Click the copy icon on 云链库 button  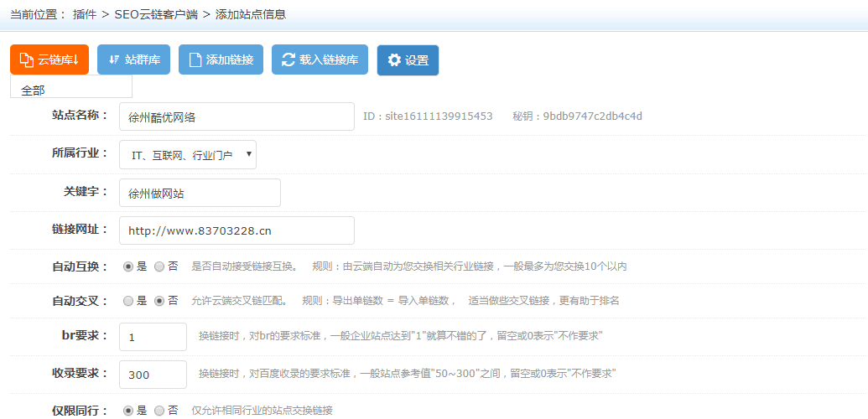click(x=26, y=59)
